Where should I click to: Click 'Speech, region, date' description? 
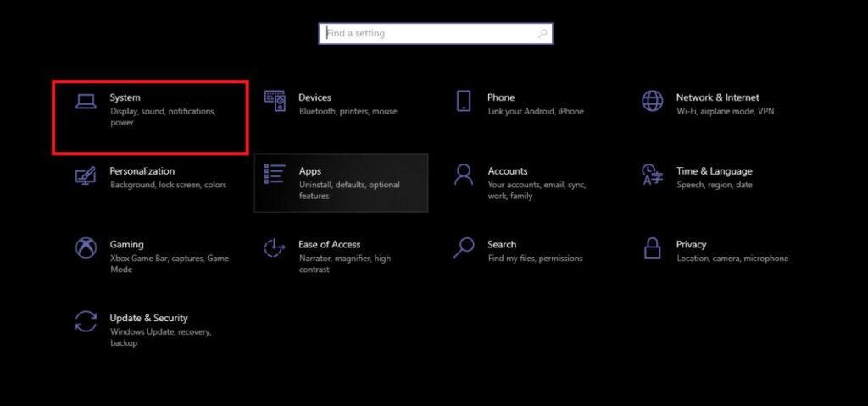(715, 185)
